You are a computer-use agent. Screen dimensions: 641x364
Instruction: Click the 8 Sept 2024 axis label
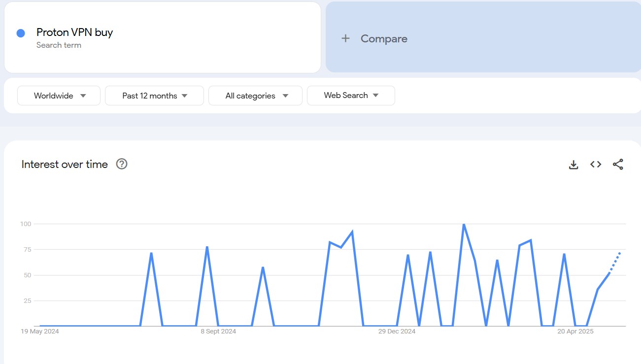coord(218,331)
